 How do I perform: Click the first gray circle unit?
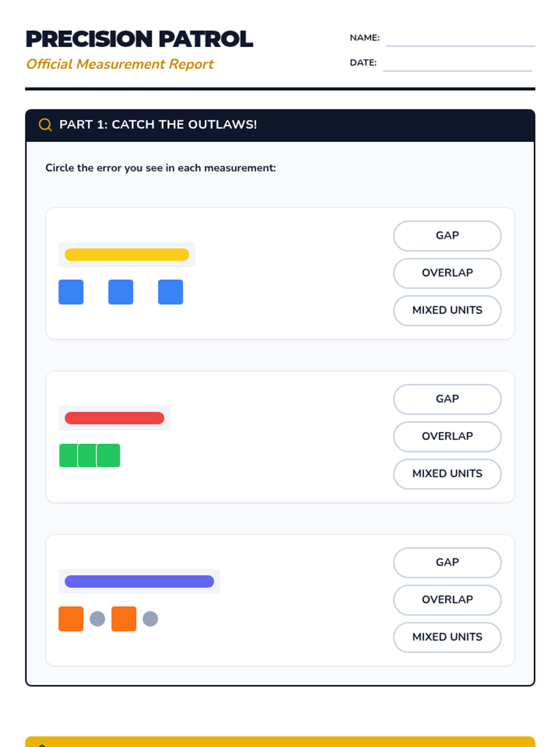98,619
